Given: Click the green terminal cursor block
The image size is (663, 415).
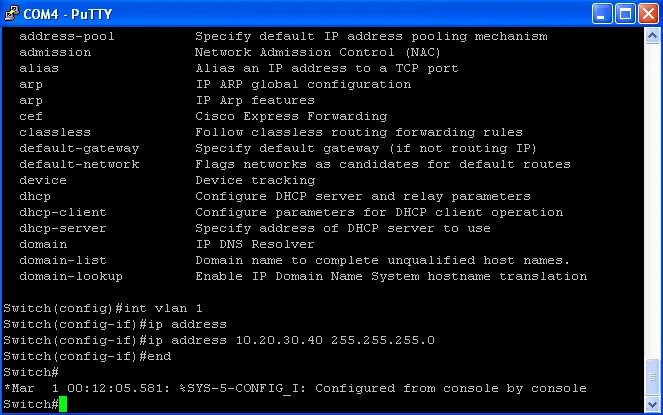Looking at the screenshot, I should click(63, 404).
